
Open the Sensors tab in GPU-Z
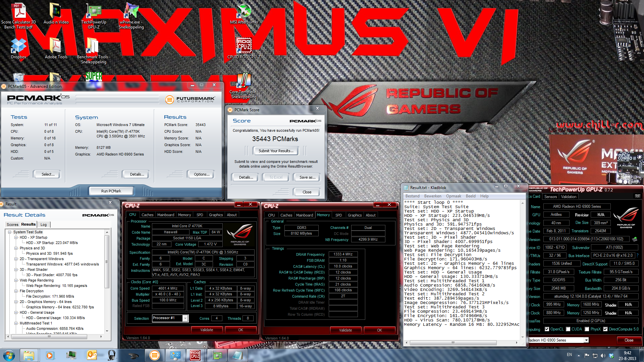click(550, 197)
